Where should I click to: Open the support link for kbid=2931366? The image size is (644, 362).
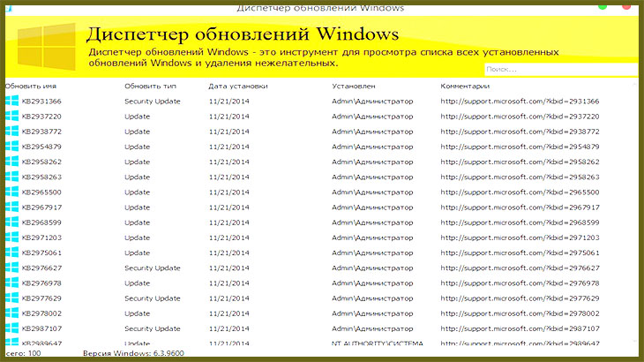tap(520, 101)
